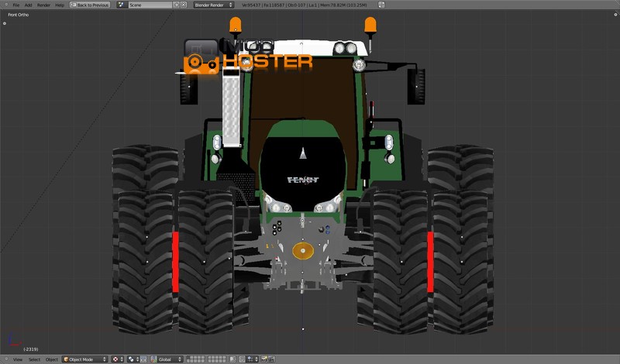This screenshot has height=364, width=620.
Task: Open the File menu
Action: 15,5
